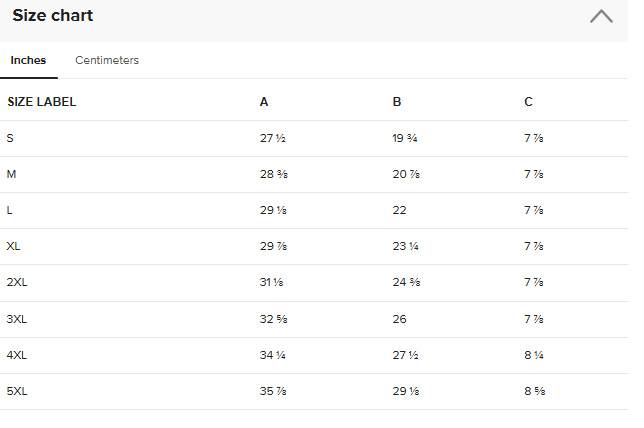The height and width of the screenshot is (428, 644).
Task: Click the 27 ½ value for size S
Action: click(274, 138)
